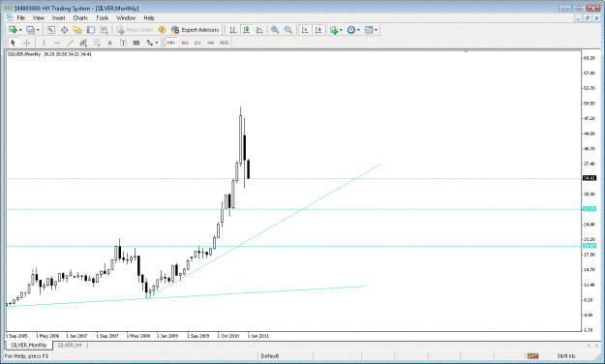Click the dark rectangle tool icon

(x=136, y=43)
